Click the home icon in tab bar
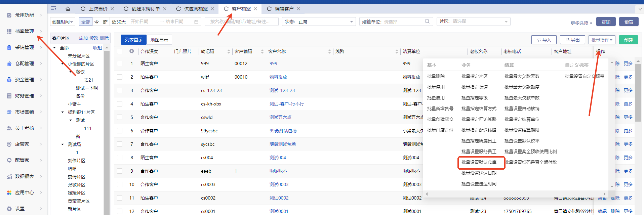The width and height of the screenshot is (644, 215). [68, 9]
